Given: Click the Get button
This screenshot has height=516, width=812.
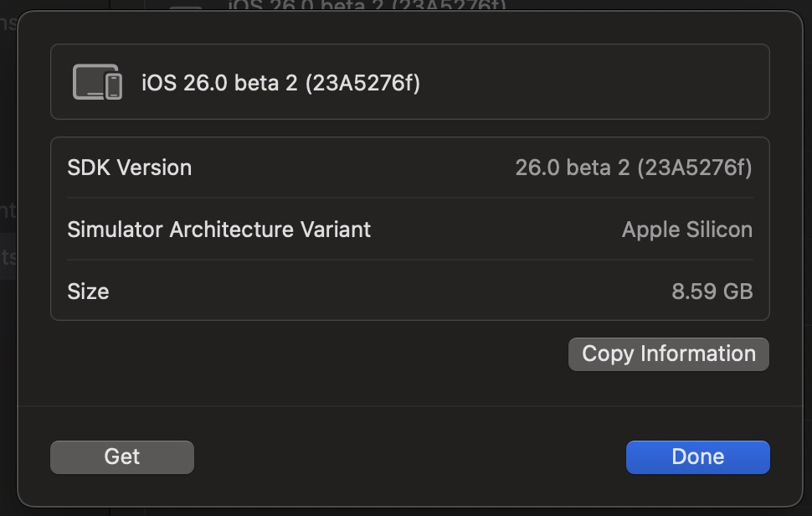Looking at the screenshot, I should 122,457.
